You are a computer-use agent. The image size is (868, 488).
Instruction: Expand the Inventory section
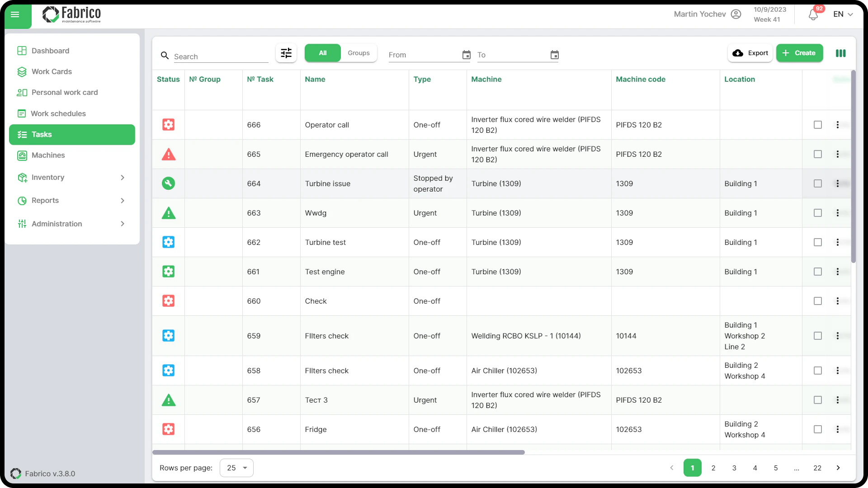71,178
